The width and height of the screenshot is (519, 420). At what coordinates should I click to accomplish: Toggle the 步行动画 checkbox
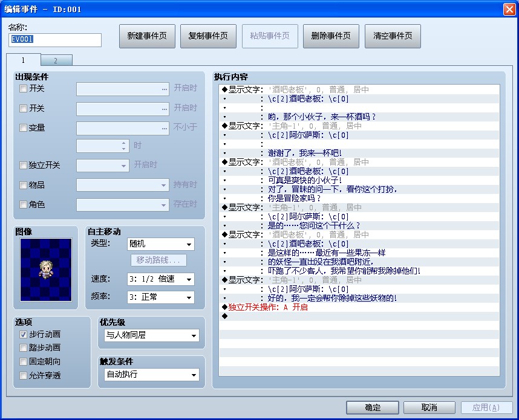(23, 334)
